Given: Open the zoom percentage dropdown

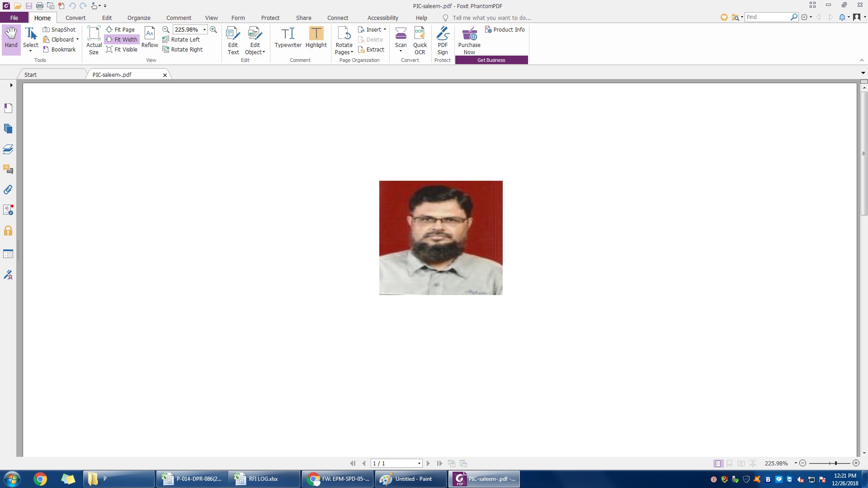Looking at the screenshot, I should (x=204, y=29).
